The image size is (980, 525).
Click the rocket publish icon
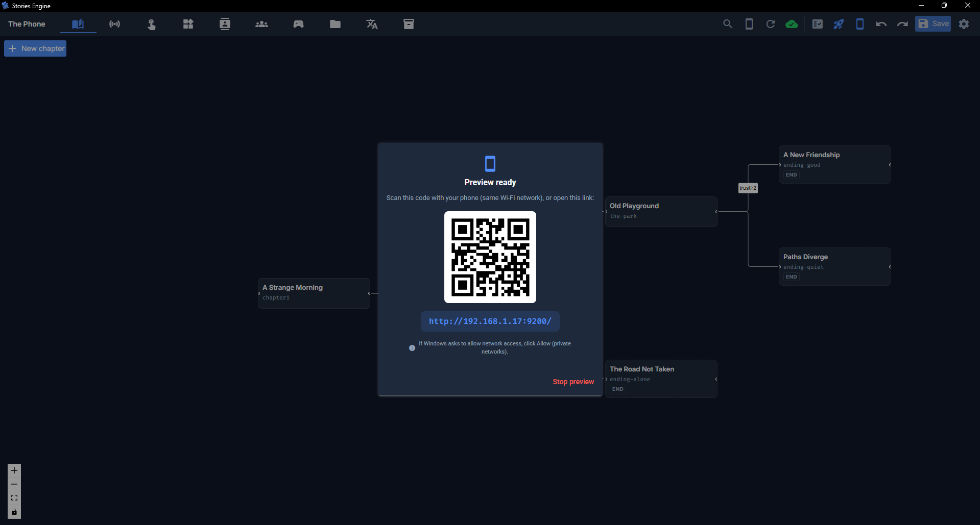click(x=839, y=24)
